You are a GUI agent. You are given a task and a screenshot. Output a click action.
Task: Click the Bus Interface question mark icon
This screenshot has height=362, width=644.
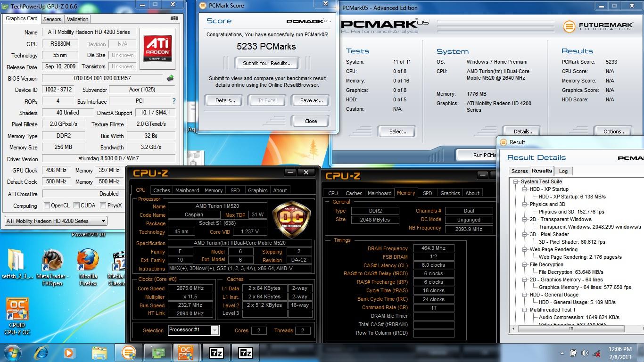click(x=174, y=101)
